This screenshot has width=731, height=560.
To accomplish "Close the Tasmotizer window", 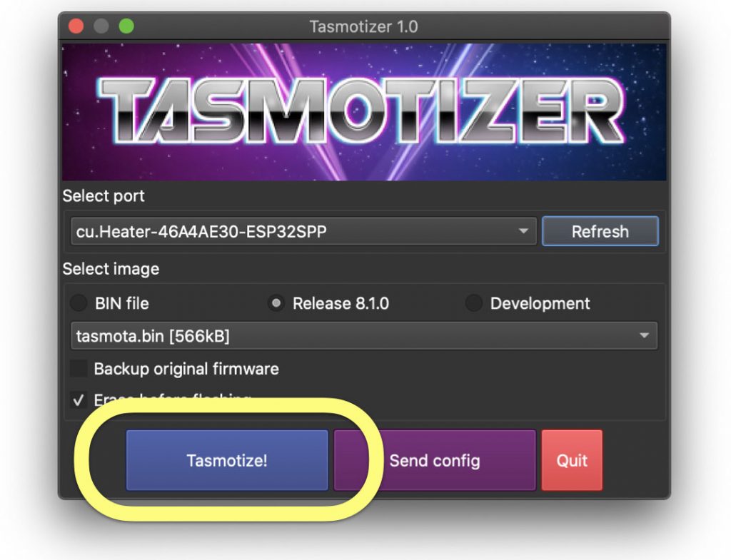I will click(76, 26).
